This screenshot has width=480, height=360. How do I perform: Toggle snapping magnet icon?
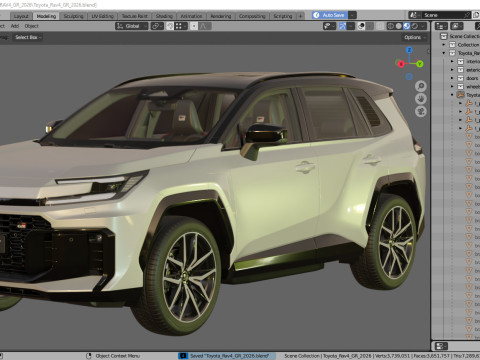point(170,26)
